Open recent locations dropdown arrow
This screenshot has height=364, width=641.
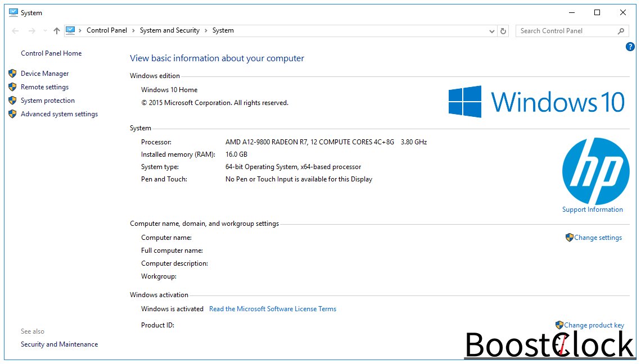coord(45,31)
